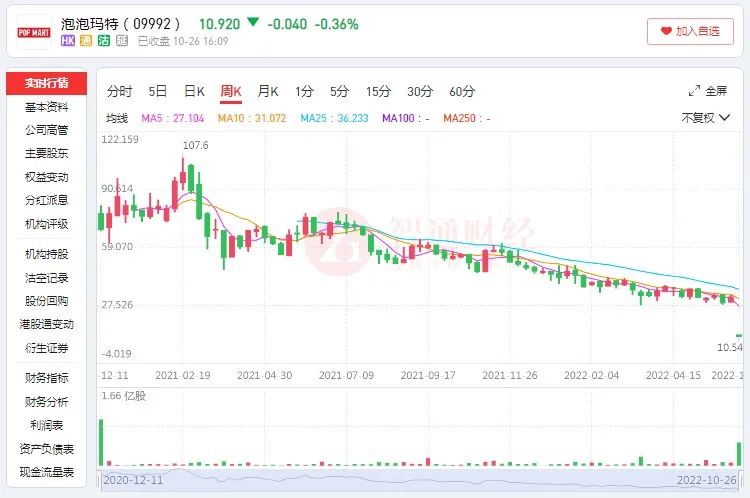Switch to 30分 chart tab

tap(420, 91)
